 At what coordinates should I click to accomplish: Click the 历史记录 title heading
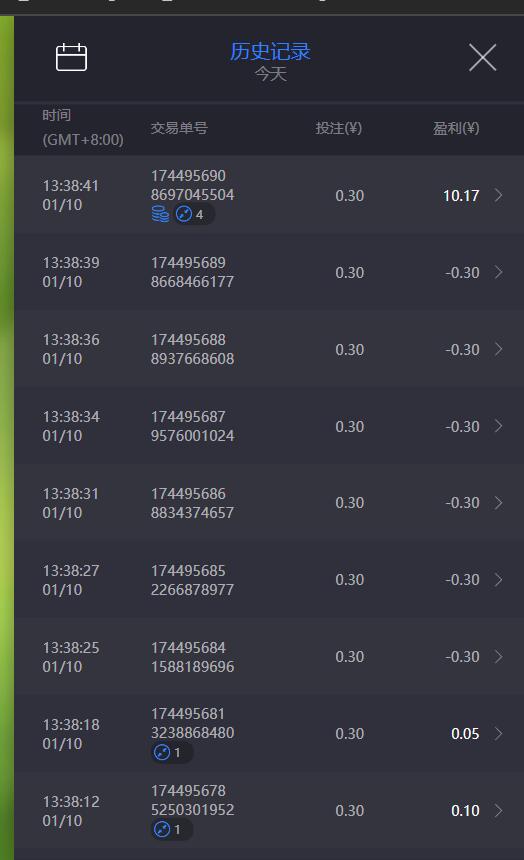coord(270,52)
